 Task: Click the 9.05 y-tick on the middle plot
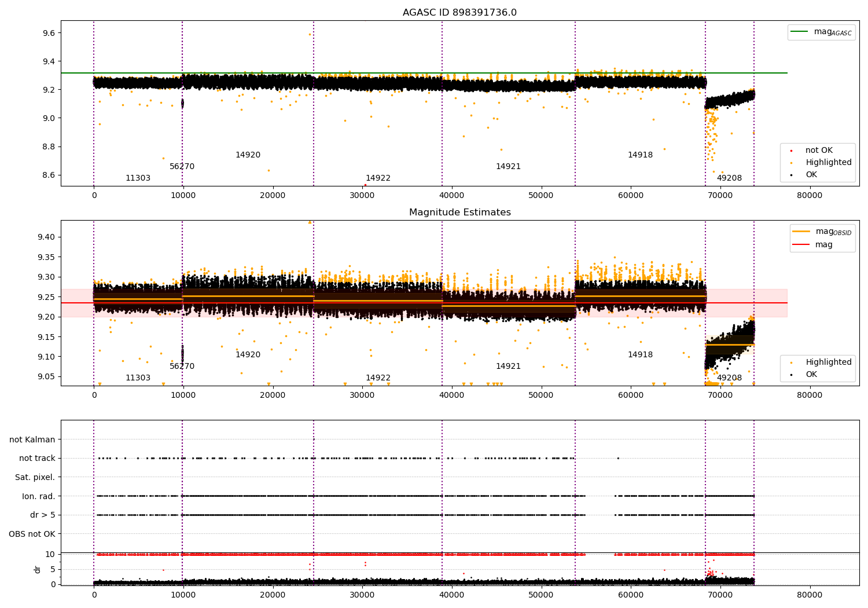click(x=46, y=377)
